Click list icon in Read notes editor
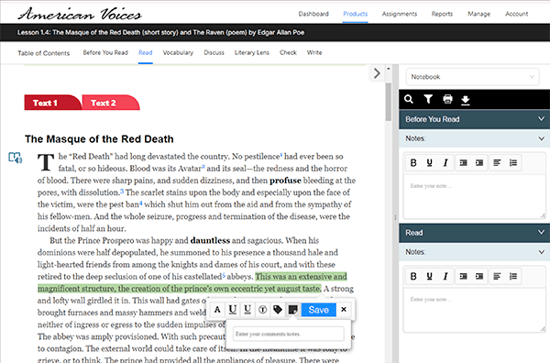This screenshot has width=550, height=363. point(513,276)
